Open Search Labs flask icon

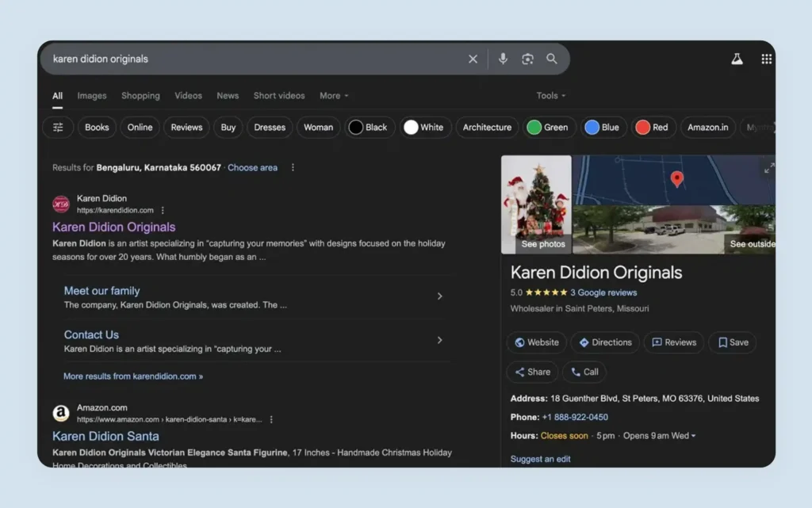737,59
